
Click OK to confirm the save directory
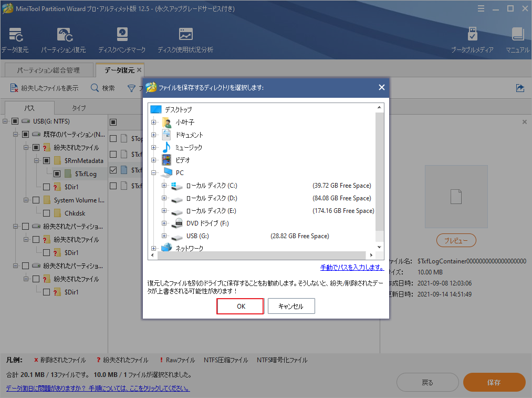[x=240, y=306]
